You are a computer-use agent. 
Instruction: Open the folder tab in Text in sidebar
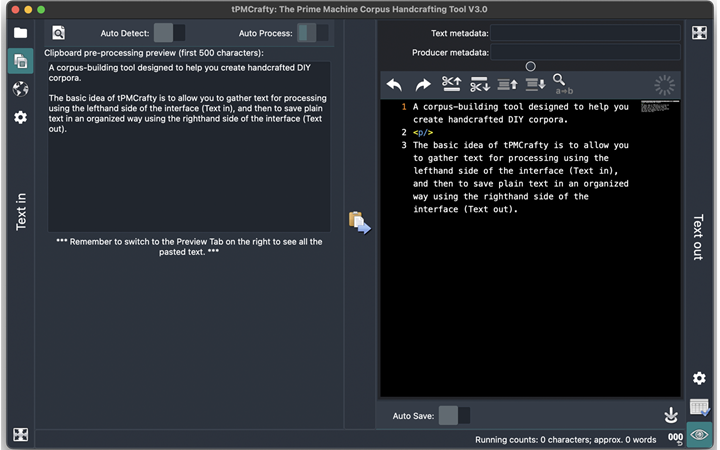click(20, 33)
